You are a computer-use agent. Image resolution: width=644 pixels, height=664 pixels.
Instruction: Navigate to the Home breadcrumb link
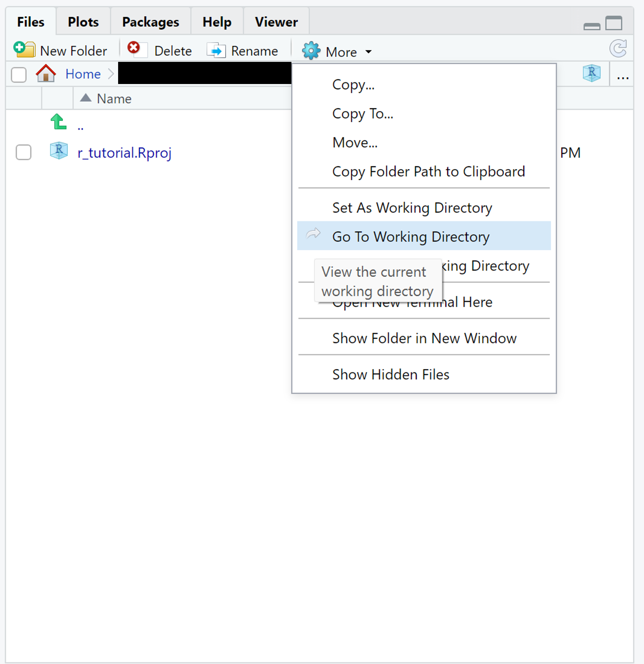[83, 74]
